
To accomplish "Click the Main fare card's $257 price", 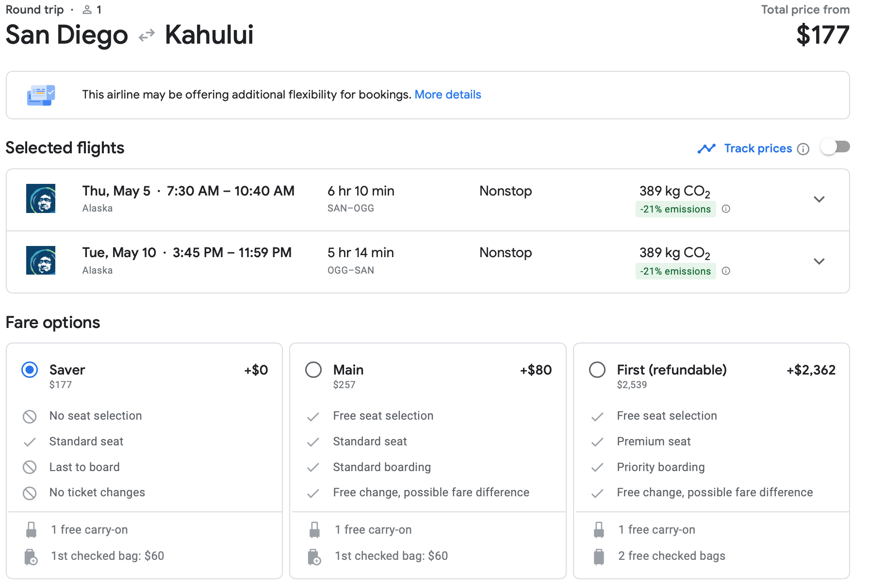I will 344,385.
